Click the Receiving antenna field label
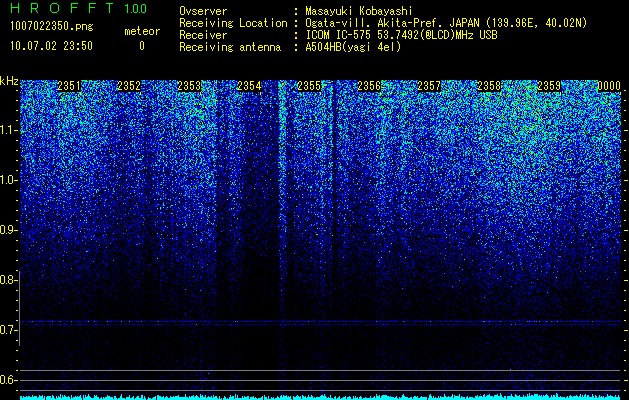 tap(230, 47)
